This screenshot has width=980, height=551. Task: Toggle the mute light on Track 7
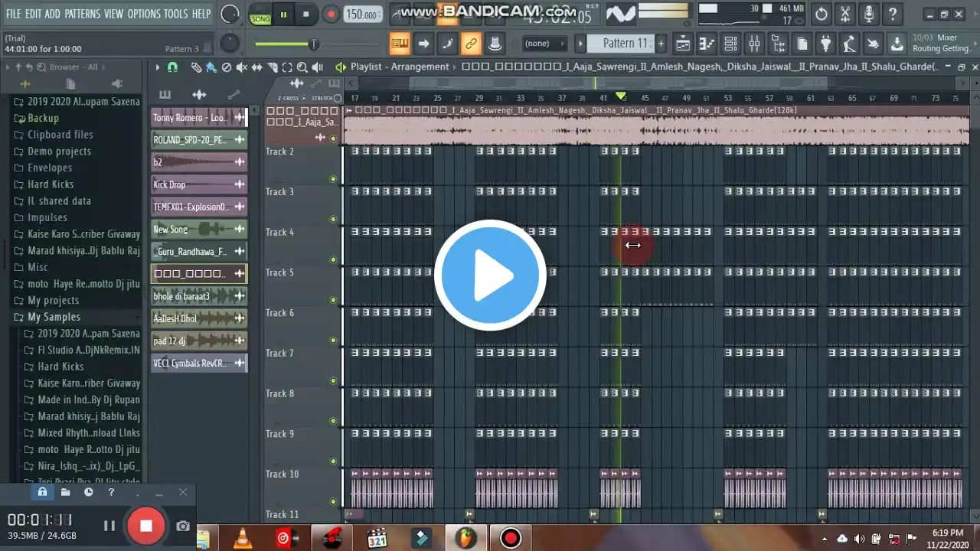[333, 380]
